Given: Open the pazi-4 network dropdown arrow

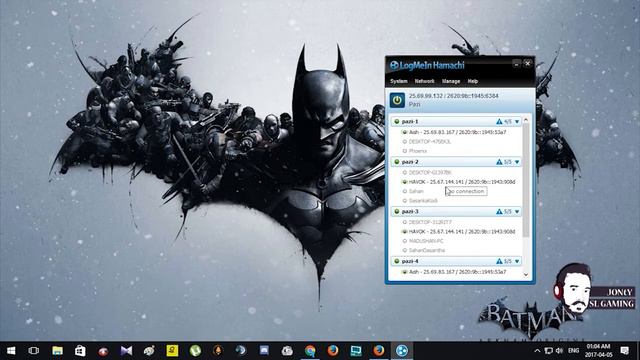Looking at the screenshot, I should 517,261.
